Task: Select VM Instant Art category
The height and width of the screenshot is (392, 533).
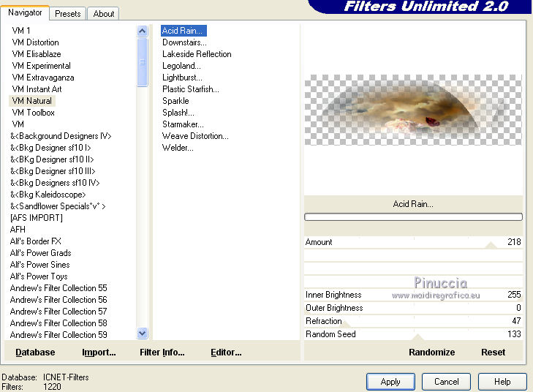Action: pyautogui.click(x=37, y=89)
